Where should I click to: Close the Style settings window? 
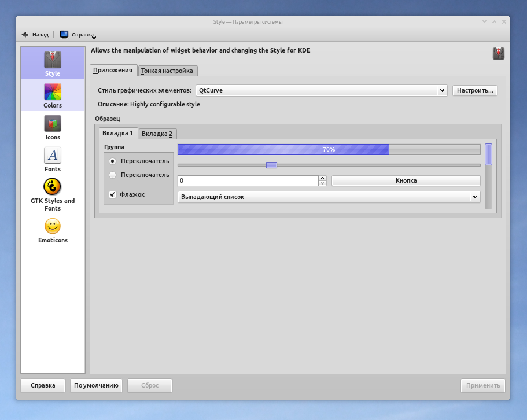(504, 22)
